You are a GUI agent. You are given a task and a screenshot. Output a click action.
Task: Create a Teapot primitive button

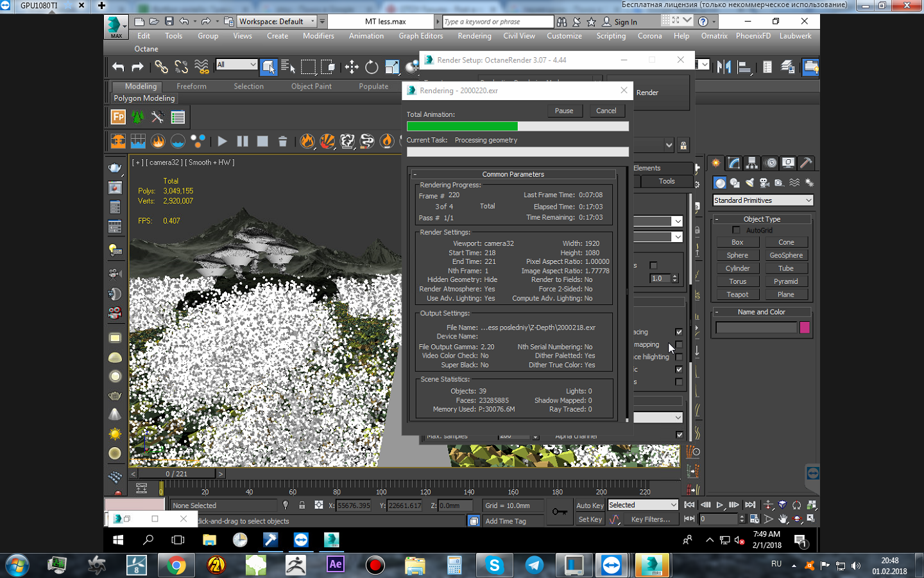[x=737, y=295]
